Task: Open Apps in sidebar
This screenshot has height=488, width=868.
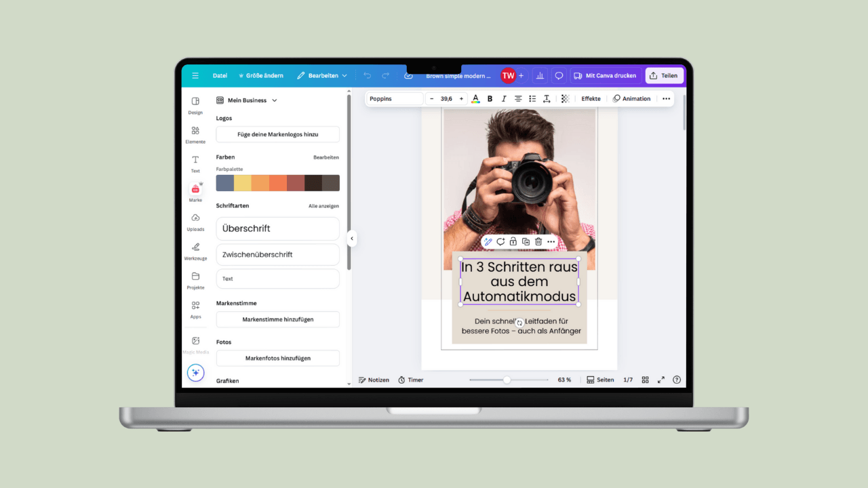Action: coord(195,309)
